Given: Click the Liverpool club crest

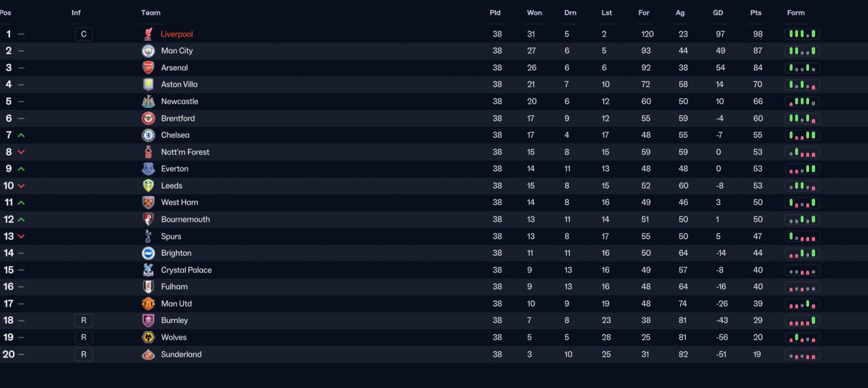Looking at the screenshot, I should click(x=148, y=34).
